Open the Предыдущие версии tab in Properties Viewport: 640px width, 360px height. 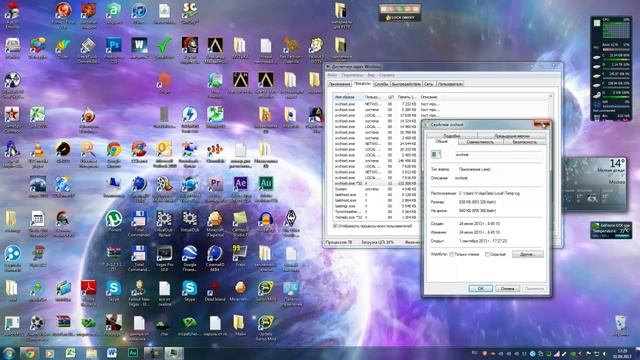tap(512, 136)
